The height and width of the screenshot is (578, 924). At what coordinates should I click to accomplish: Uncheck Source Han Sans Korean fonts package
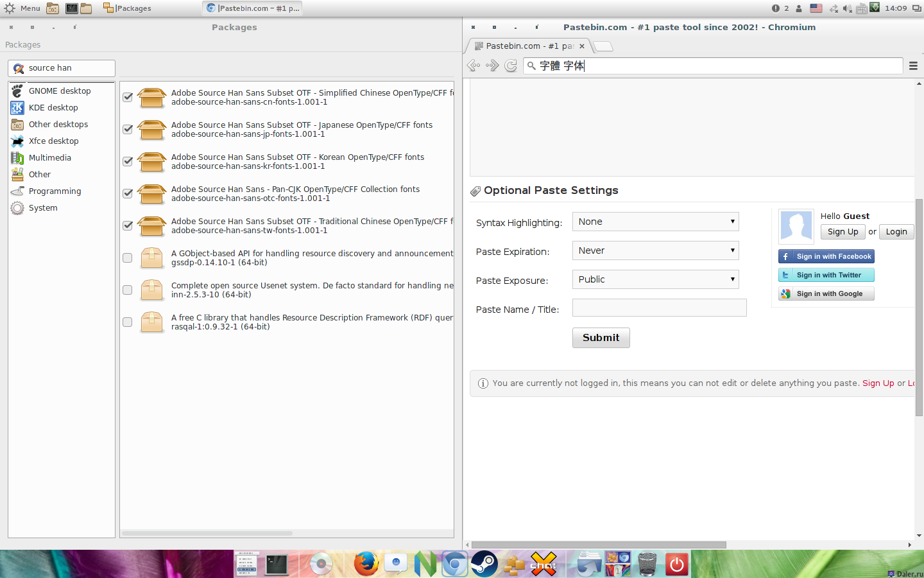(x=128, y=161)
